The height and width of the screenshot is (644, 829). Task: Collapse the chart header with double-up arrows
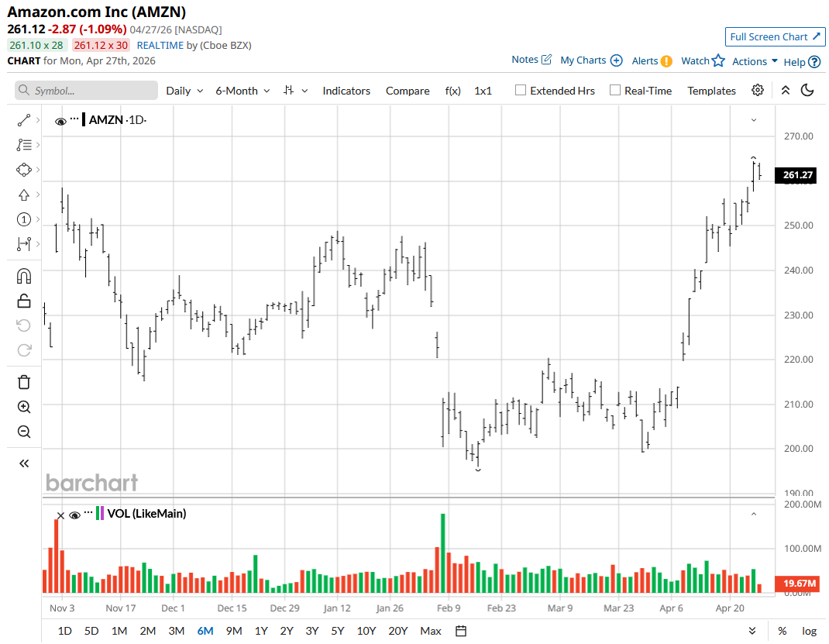pos(786,91)
